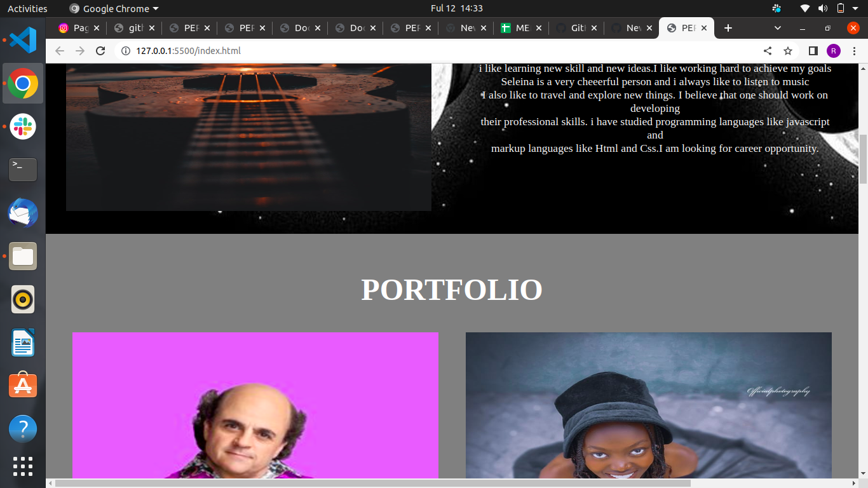Close the green 'ME' tab
The width and height of the screenshot is (868, 488).
(x=539, y=28)
